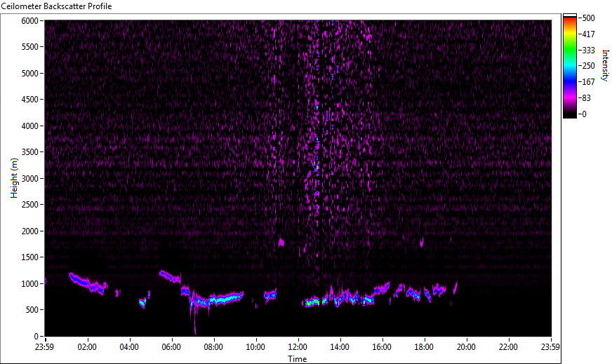612x364 pixels.
Task: Click the 6000 height axis tick label
Action: (x=29, y=20)
